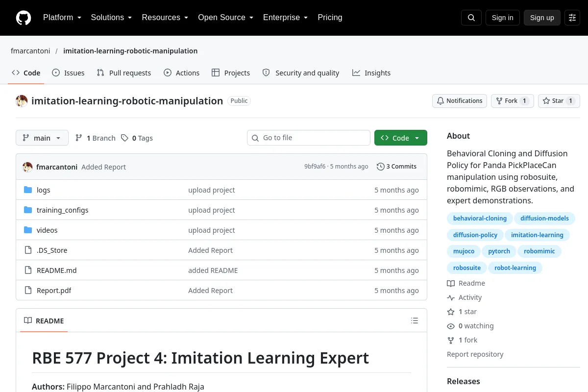This screenshot has height=392, width=588.
Task: Click the tag icon beside 0 Tags
Action: 125,138
